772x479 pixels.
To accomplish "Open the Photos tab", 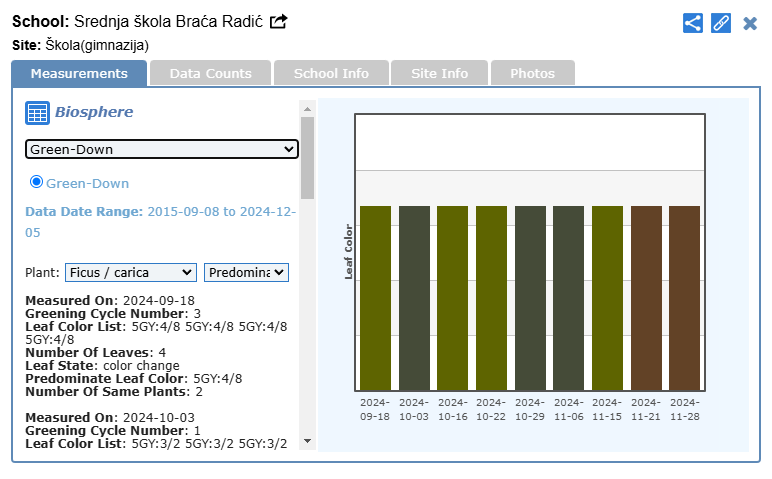I will click(532, 73).
